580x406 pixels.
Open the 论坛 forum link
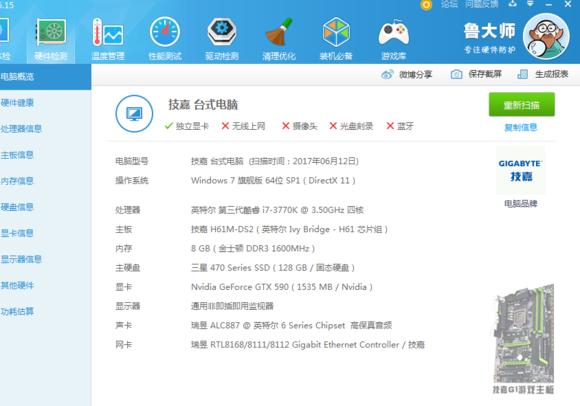[449, 4]
